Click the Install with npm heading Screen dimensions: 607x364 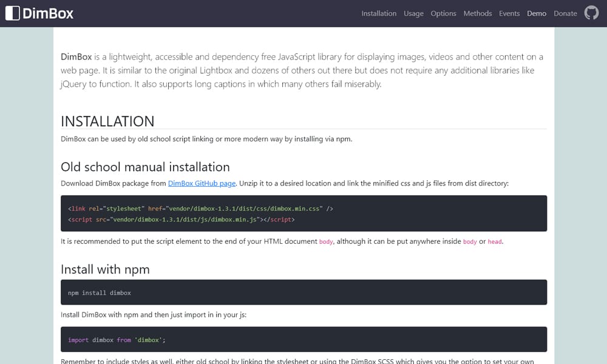pos(105,269)
